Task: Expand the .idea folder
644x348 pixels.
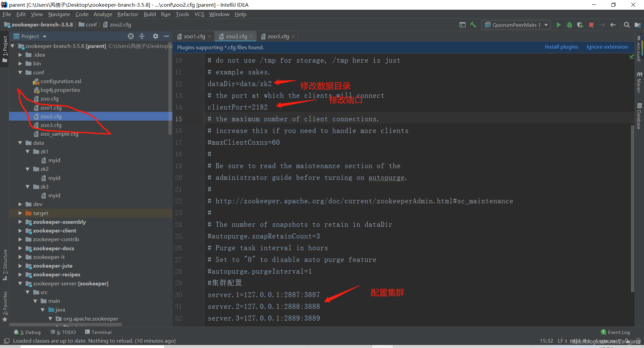Action: click(20, 55)
